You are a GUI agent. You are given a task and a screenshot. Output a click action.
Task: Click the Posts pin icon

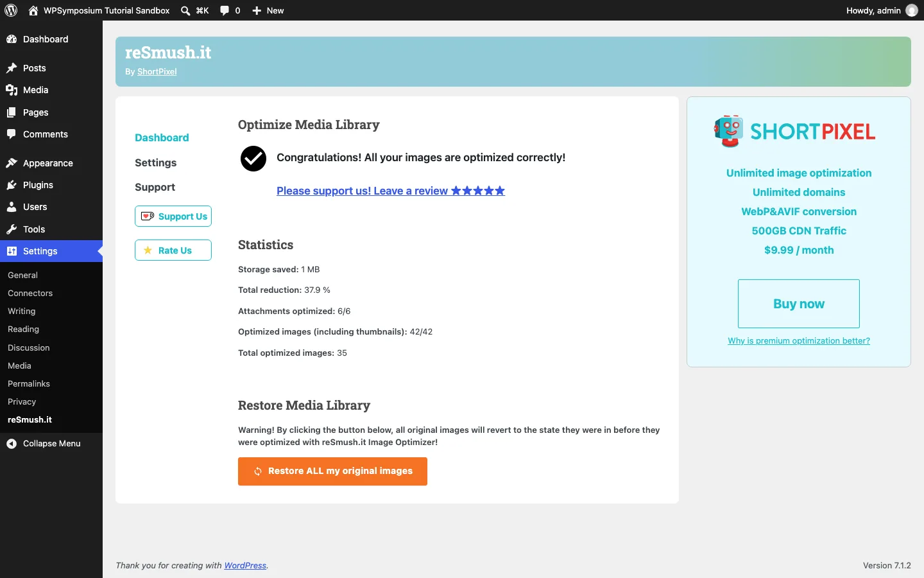(12, 68)
